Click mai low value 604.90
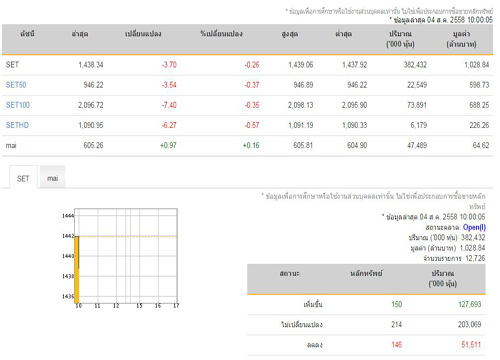500x360 pixels. [357, 145]
